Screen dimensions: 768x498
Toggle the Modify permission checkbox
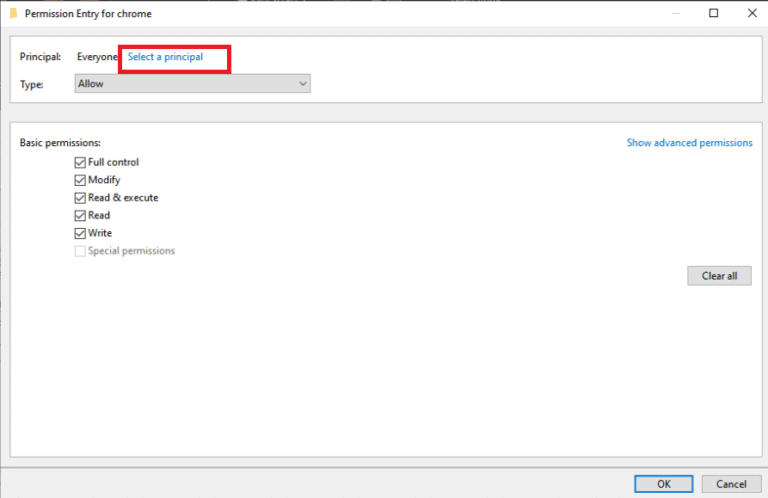click(x=80, y=180)
